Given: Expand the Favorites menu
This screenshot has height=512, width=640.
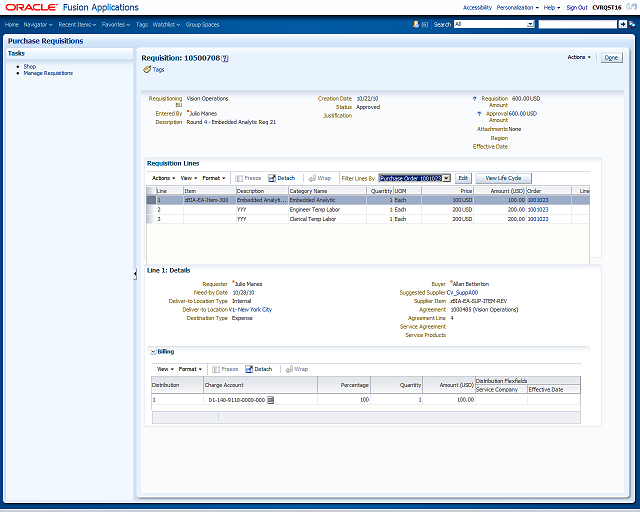Looking at the screenshot, I should (116, 24).
